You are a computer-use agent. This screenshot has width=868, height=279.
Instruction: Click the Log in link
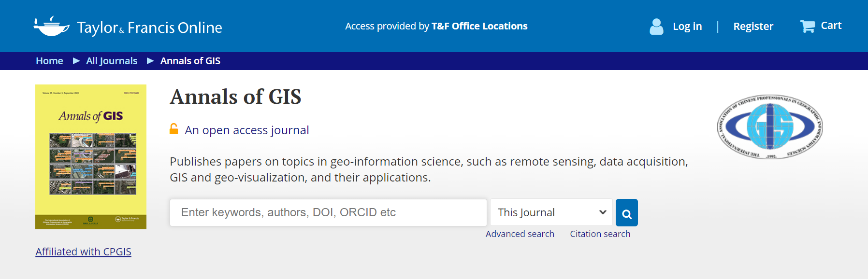click(687, 27)
